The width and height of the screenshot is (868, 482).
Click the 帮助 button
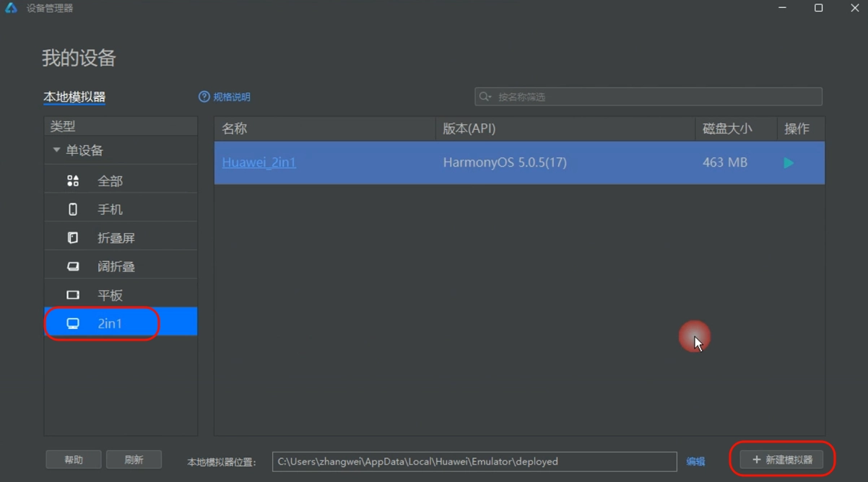pos(74,460)
